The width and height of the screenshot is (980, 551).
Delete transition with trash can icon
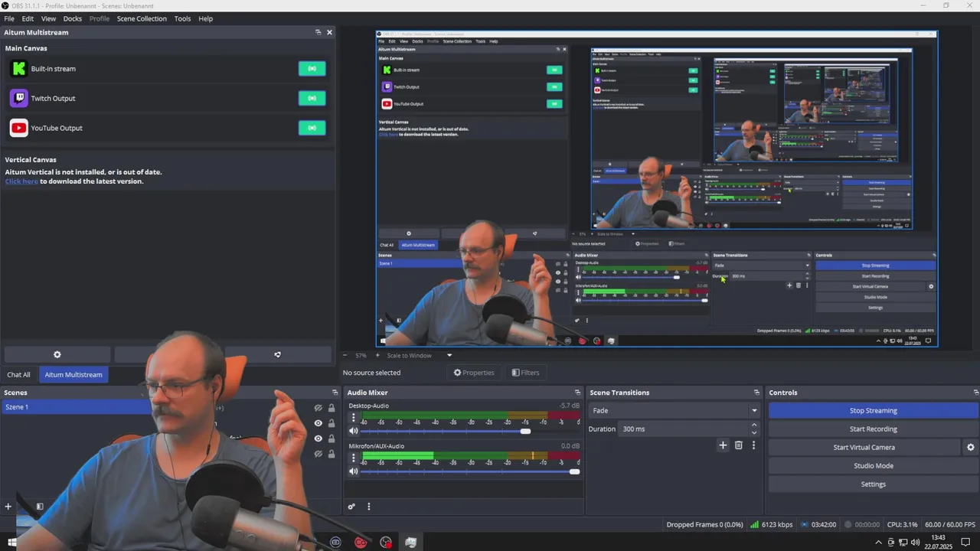[x=739, y=445]
